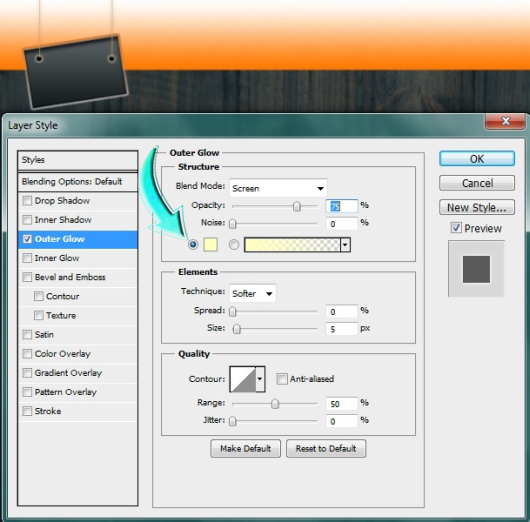
Task: Select the gradient radio button
Action: click(x=234, y=244)
